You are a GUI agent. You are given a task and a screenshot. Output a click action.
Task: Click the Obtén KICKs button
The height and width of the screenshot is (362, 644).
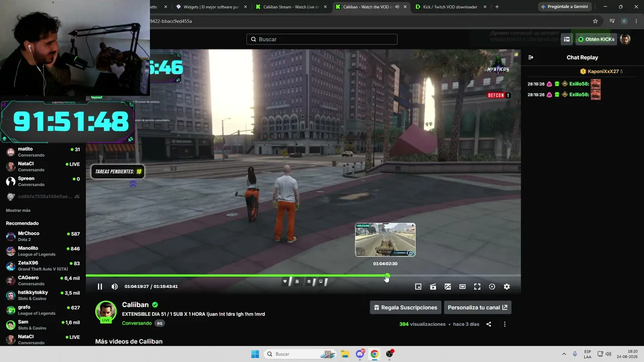click(x=596, y=39)
